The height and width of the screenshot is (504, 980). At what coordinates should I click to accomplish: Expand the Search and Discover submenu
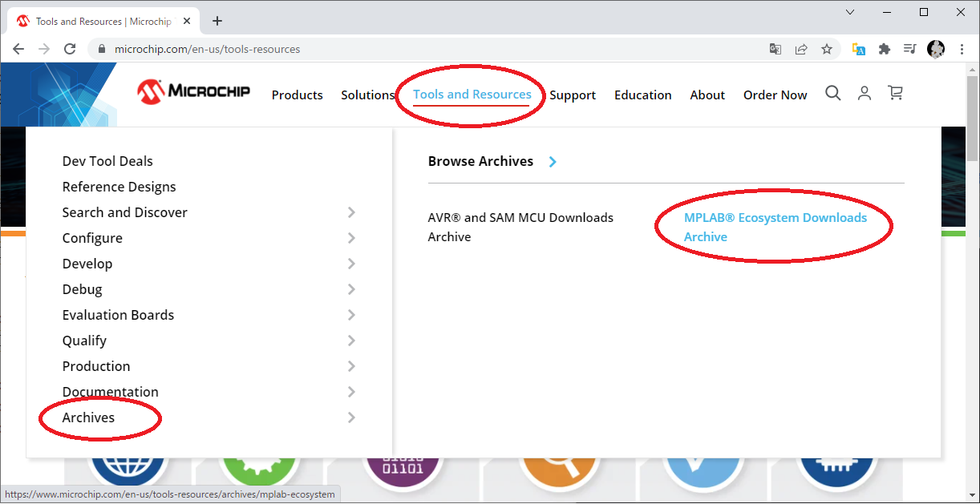(x=351, y=212)
